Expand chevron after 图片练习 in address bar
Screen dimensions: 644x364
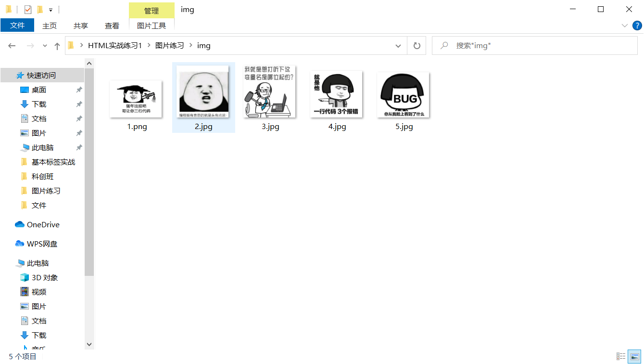(x=191, y=46)
